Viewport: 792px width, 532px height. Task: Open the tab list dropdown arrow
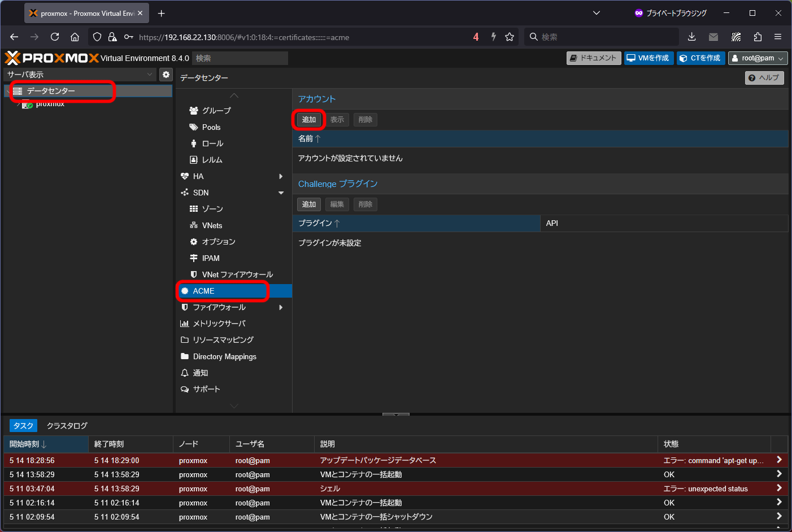pyautogui.click(x=597, y=13)
